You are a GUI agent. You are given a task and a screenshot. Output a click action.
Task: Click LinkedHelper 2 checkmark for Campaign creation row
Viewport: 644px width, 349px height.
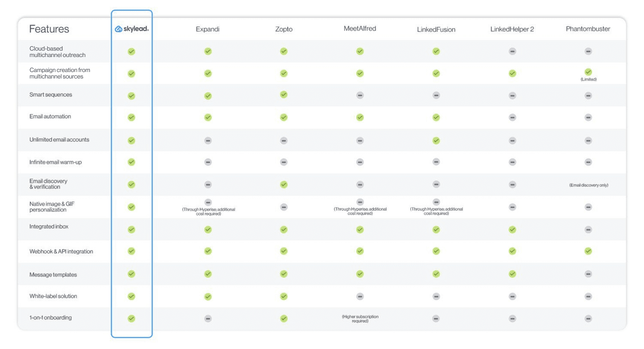[512, 73]
